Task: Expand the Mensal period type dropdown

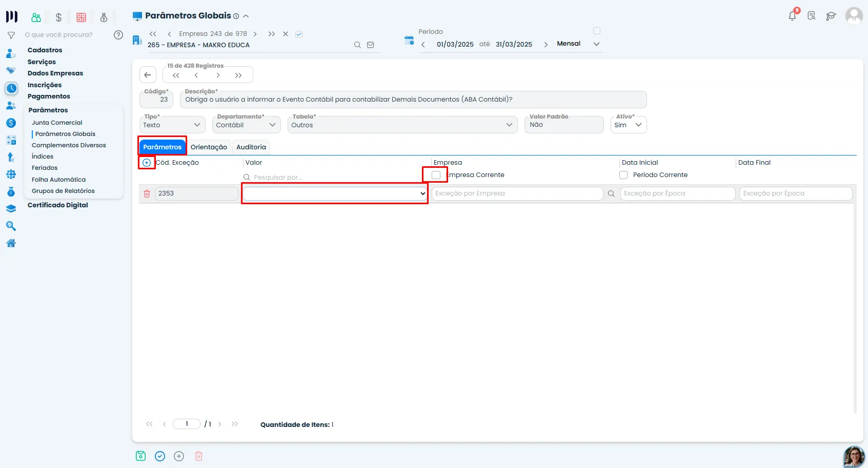Action: tap(596, 44)
